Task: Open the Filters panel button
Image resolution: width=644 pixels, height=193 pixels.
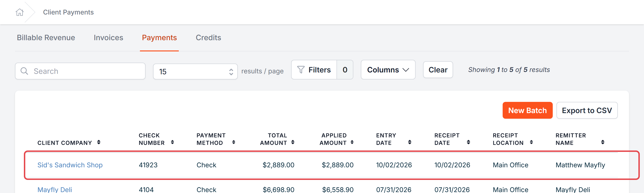Action: pyautogui.click(x=314, y=70)
